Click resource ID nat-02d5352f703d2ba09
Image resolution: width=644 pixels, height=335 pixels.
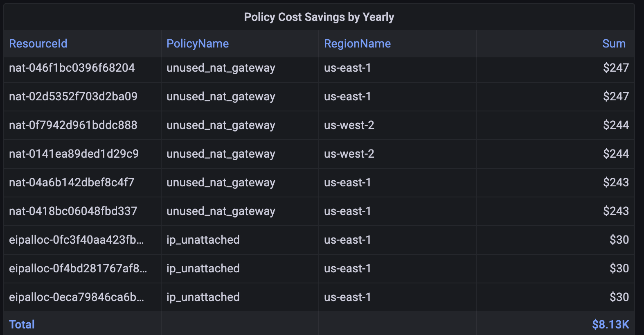73,97
